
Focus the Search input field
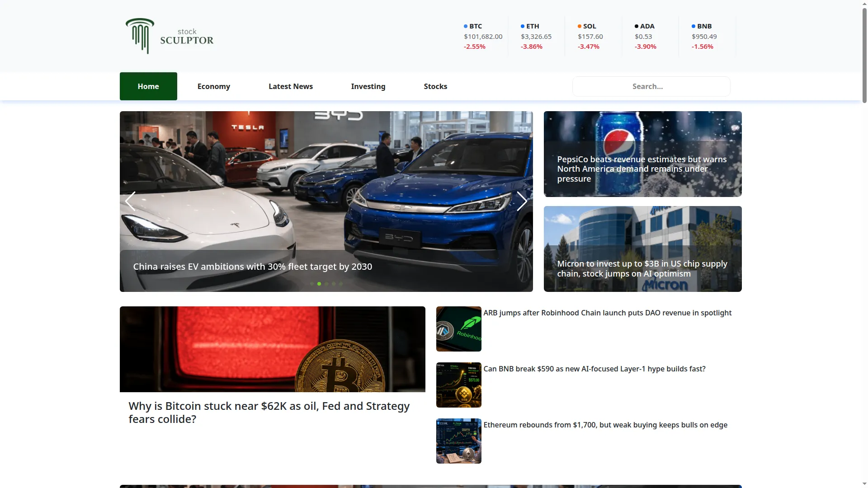[651, 86]
